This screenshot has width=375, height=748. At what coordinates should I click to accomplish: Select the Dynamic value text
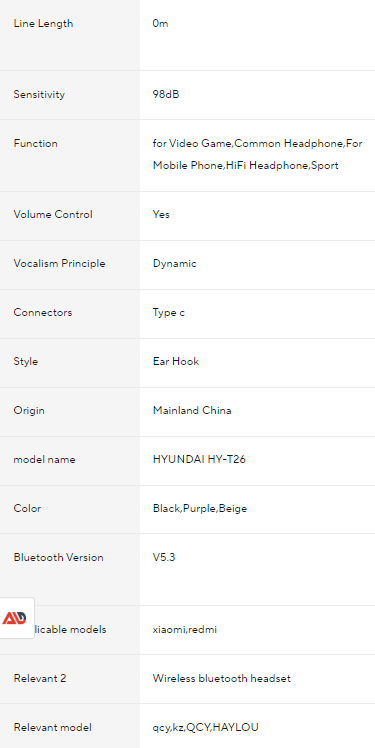(175, 264)
